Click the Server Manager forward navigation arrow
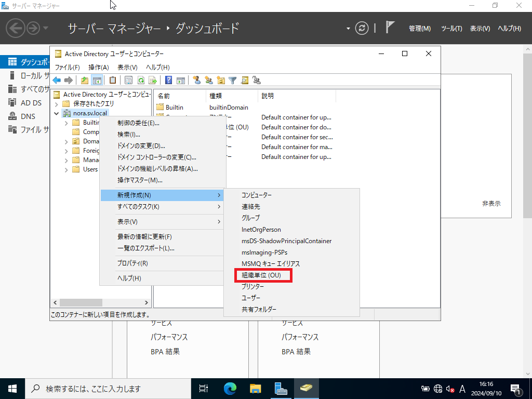532x399 pixels. point(33,28)
